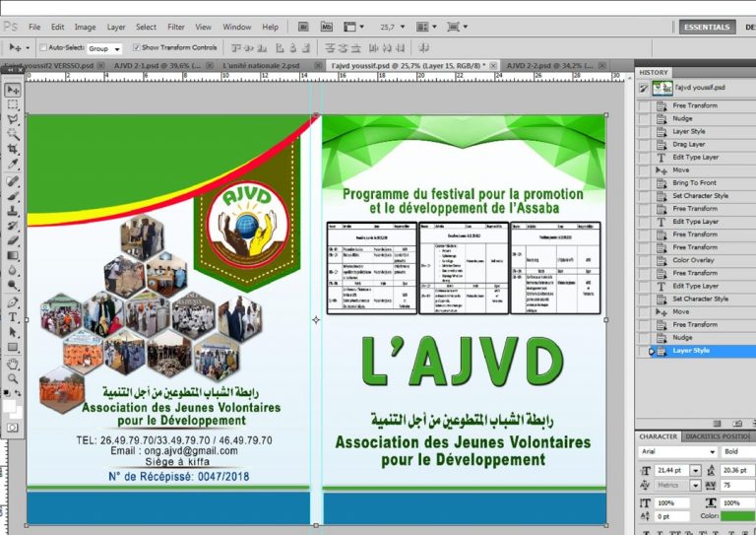Image resolution: width=756 pixels, height=535 pixels.
Task: Select the Brush tool
Action: point(13,196)
